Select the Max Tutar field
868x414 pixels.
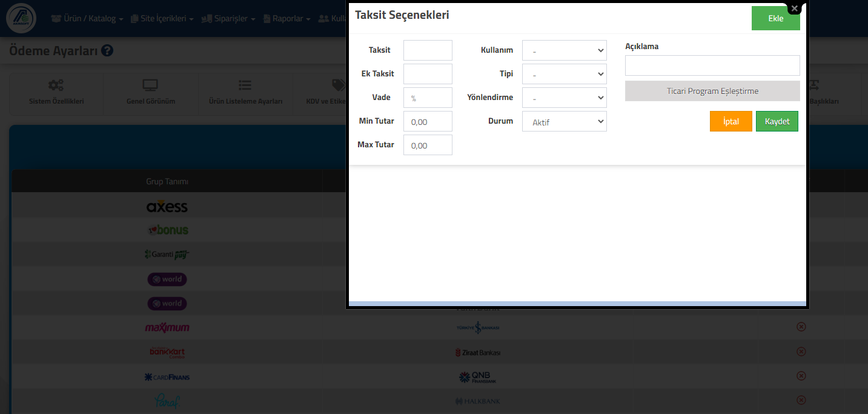[x=428, y=145]
